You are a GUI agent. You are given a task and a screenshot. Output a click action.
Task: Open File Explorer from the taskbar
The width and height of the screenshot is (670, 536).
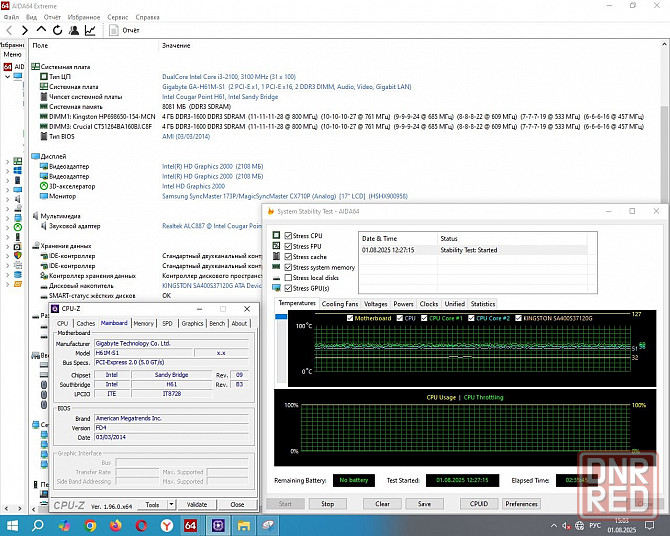[243, 525]
